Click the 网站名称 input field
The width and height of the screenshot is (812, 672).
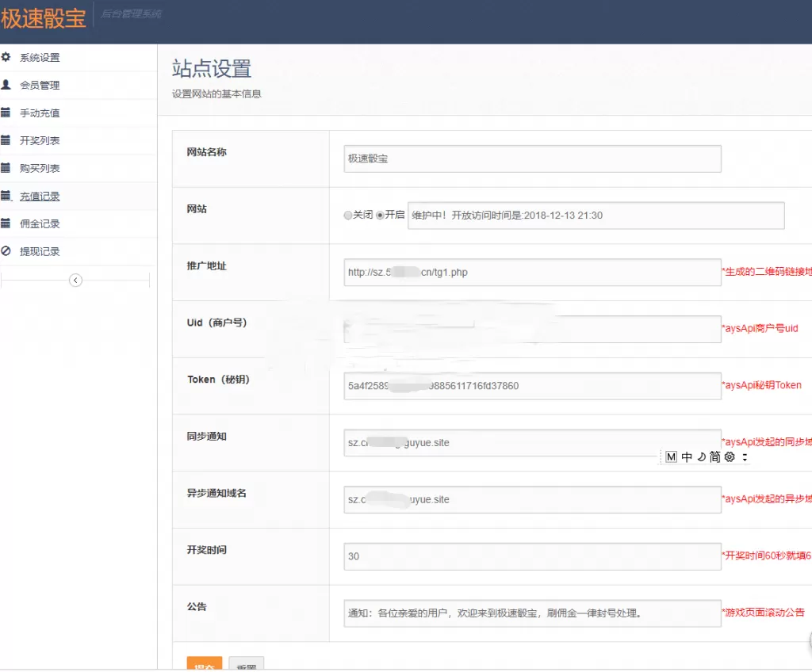[x=532, y=158]
